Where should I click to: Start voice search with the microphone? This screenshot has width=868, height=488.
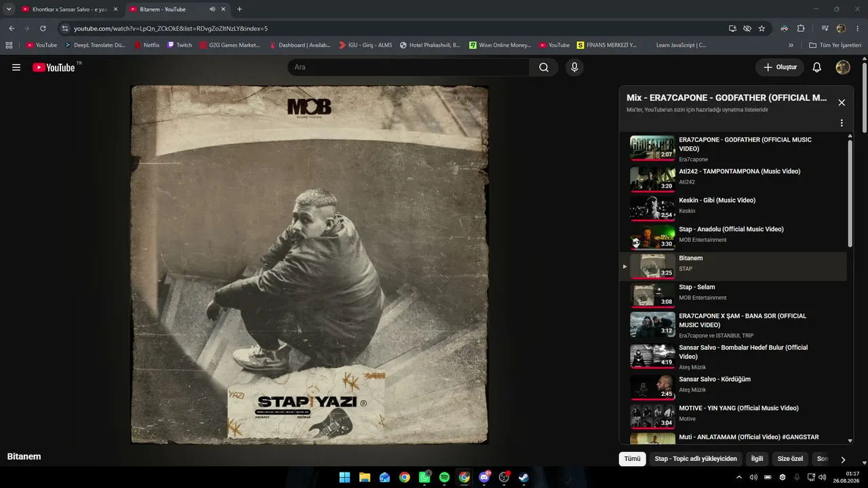(574, 67)
